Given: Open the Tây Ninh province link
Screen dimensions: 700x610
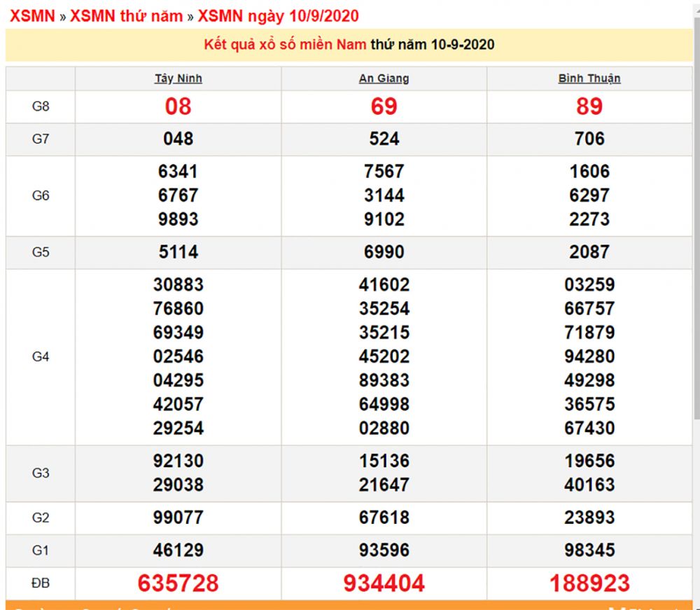Looking at the screenshot, I should (178, 78).
